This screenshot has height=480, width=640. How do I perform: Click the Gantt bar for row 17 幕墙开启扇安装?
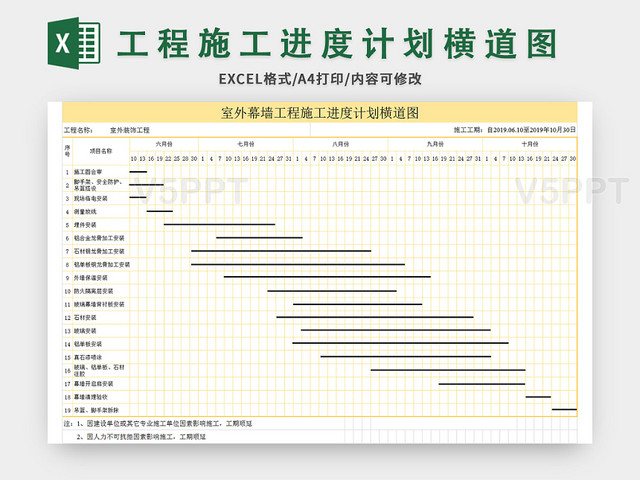pos(482,384)
